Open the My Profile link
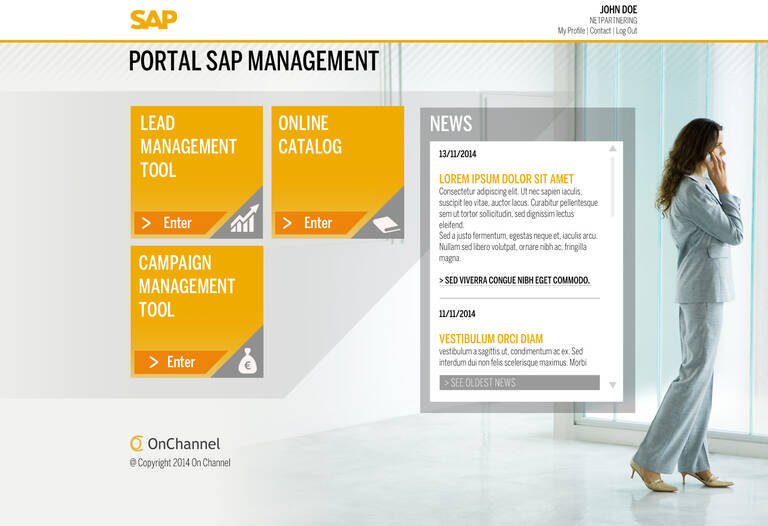Viewport: 768px width, 526px height. tap(571, 30)
